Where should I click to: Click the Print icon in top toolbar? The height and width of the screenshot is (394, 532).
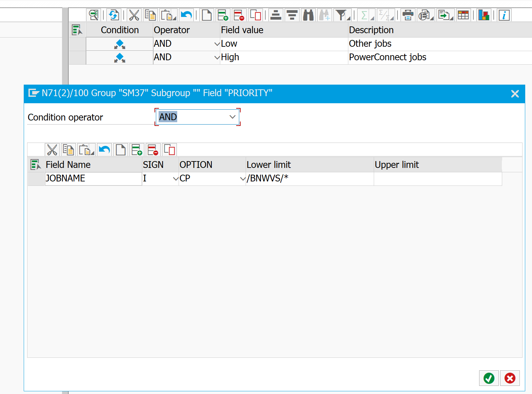(408, 15)
